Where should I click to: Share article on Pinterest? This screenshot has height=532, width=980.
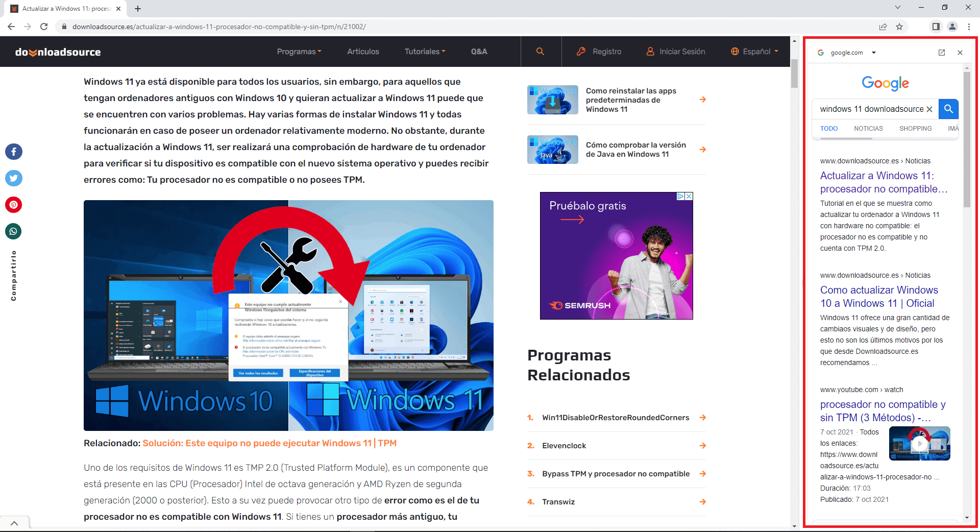14,205
